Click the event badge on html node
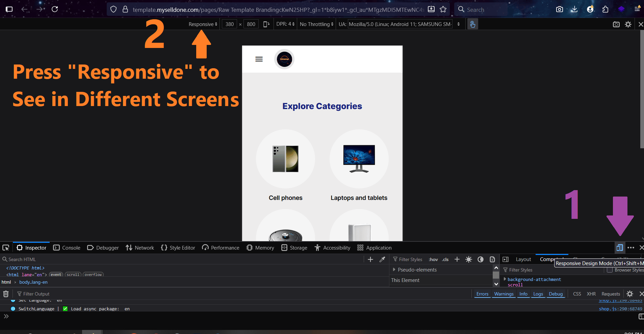 [56, 275]
